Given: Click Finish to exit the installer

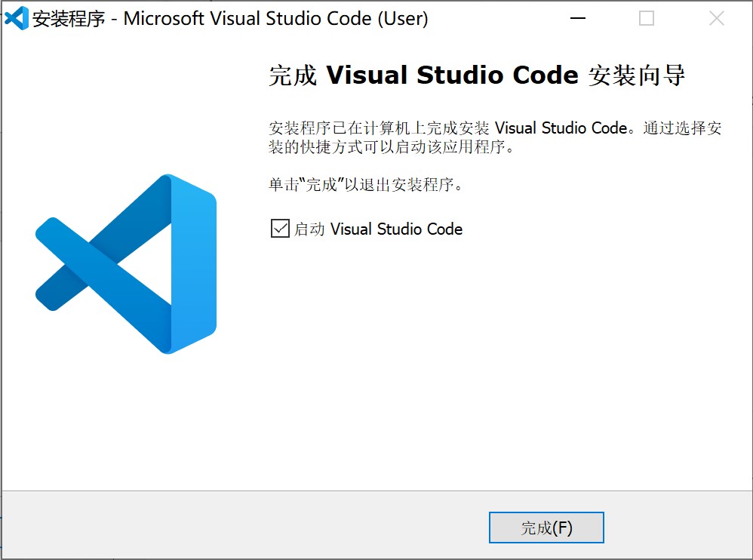Looking at the screenshot, I should [546, 527].
